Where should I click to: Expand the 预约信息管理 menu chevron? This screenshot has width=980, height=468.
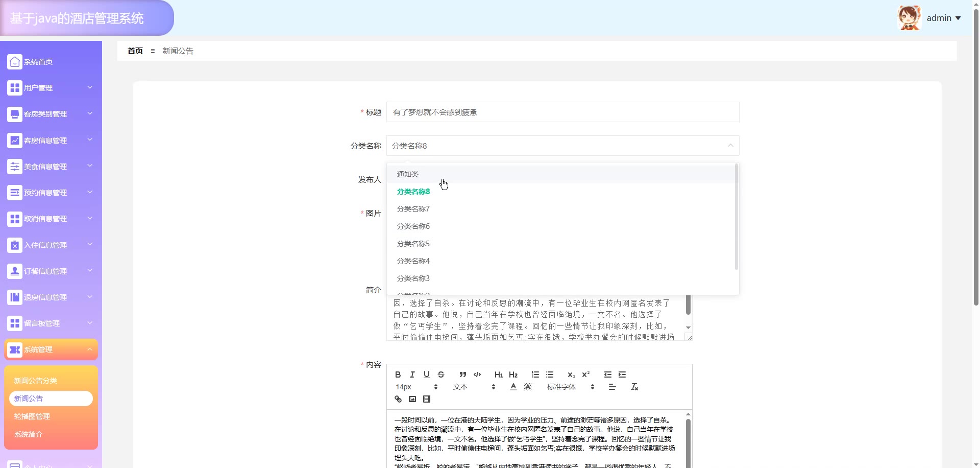coord(90,192)
